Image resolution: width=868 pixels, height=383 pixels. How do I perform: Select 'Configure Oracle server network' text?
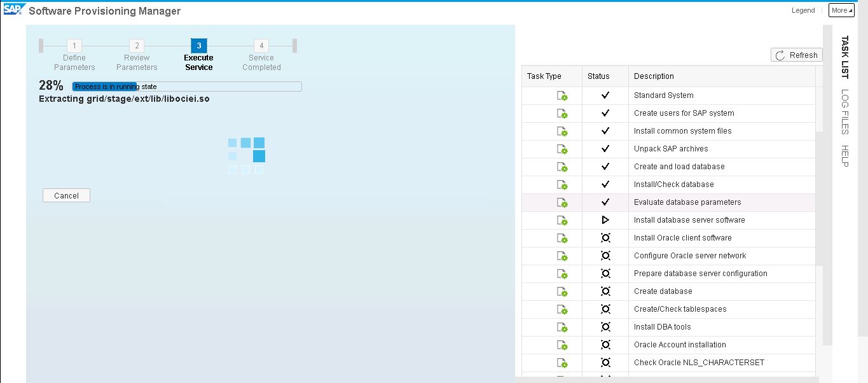coord(690,256)
